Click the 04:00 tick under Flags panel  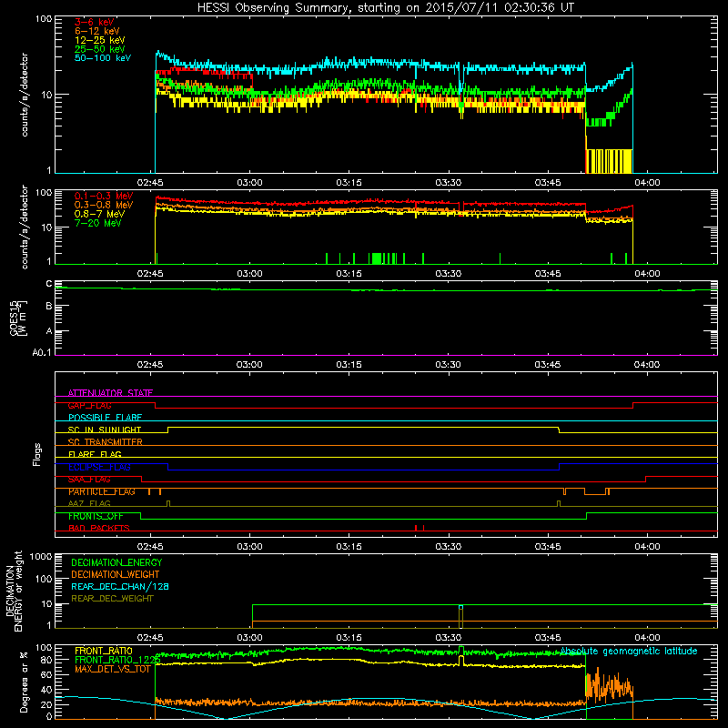pos(647,547)
